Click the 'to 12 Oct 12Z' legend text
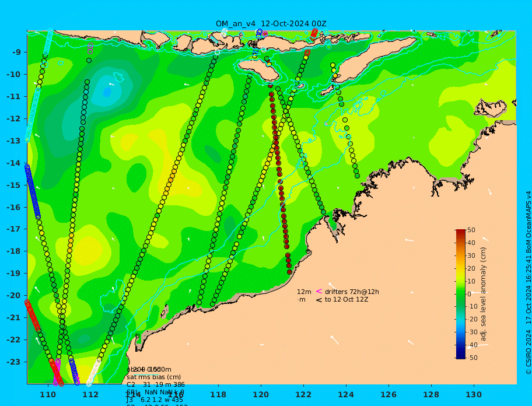 346,299
